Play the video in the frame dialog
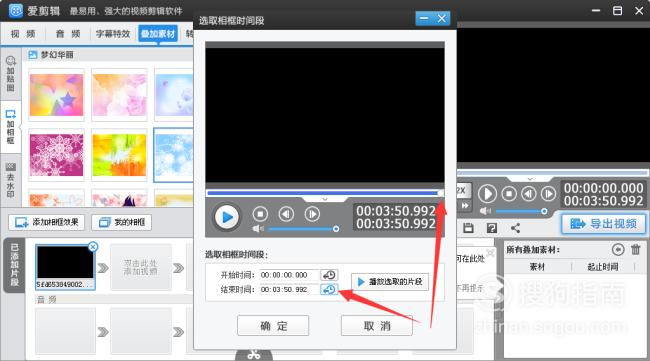Screen dimensions: 650x361 226,217
